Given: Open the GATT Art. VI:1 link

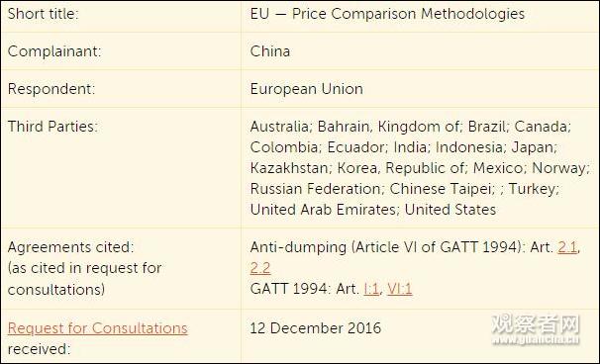Looking at the screenshot, I should (399, 289).
